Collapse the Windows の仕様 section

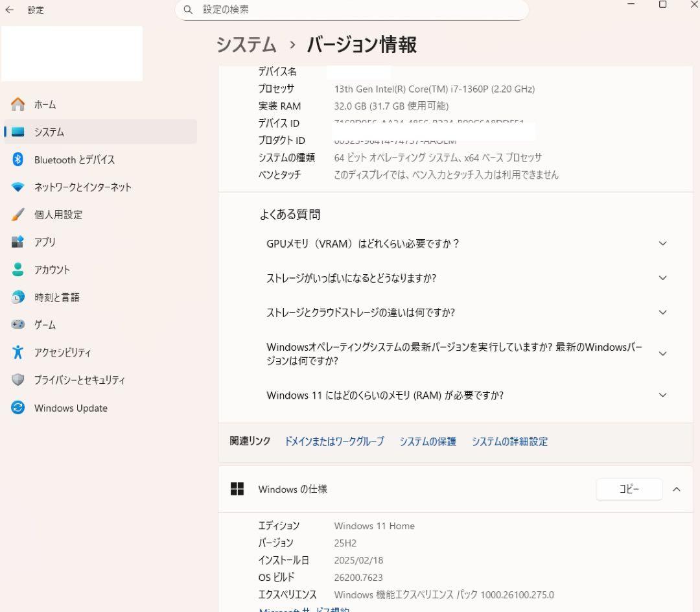coord(677,489)
